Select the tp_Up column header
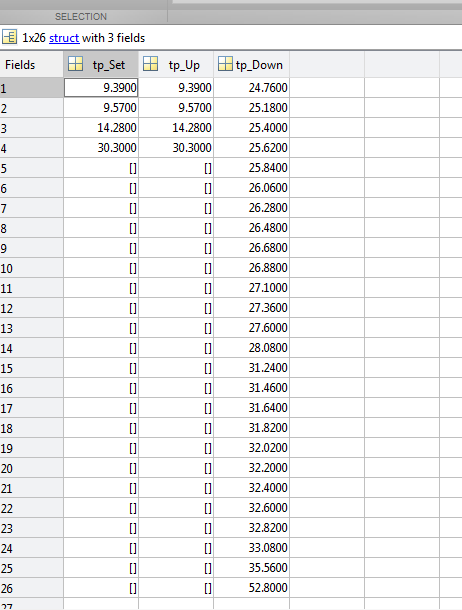This screenshot has width=462, height=610. (x=176, y=64)
